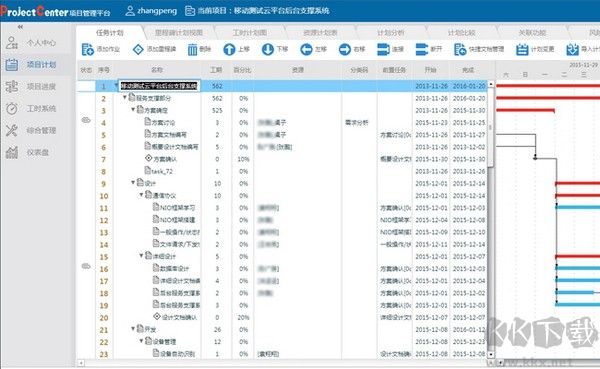The width and height of the screenshot is (600, 369).
Task: Switch to the 计划分析 tab
Action: [x=391, y=33]
